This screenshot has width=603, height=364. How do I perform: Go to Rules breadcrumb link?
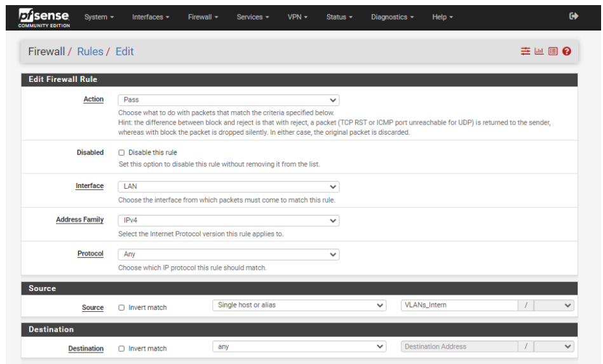tap(90, 51)
